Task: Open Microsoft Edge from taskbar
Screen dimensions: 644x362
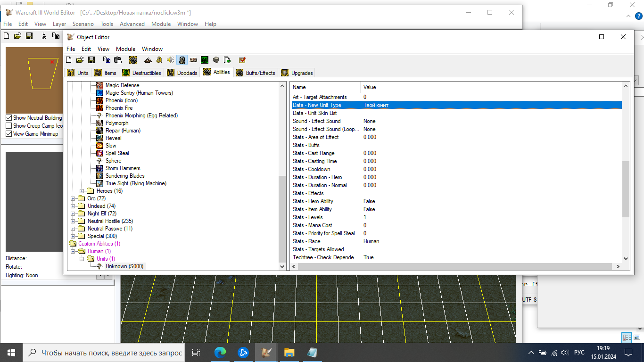Action: 220,352
